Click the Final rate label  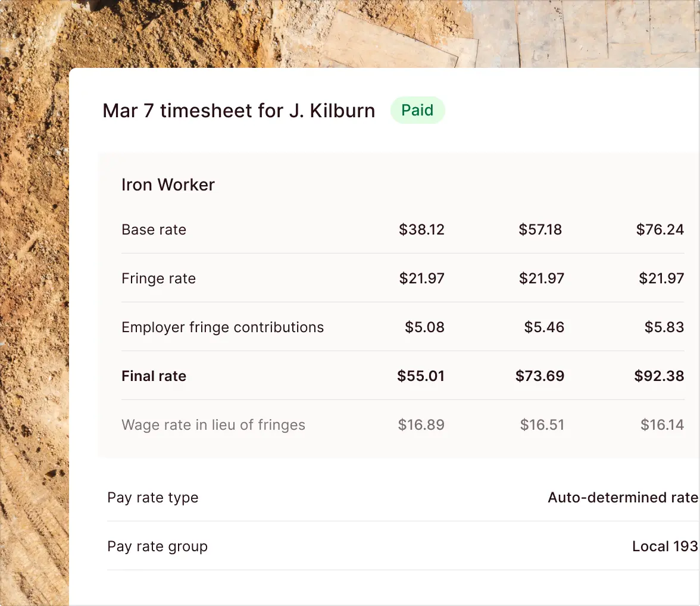pyautogui.click(x=154, y=376)
